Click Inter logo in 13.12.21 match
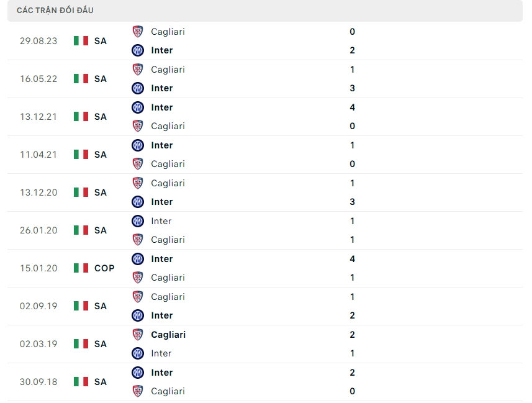This screenshot has height=403, width=532. [x=138, y=107]
